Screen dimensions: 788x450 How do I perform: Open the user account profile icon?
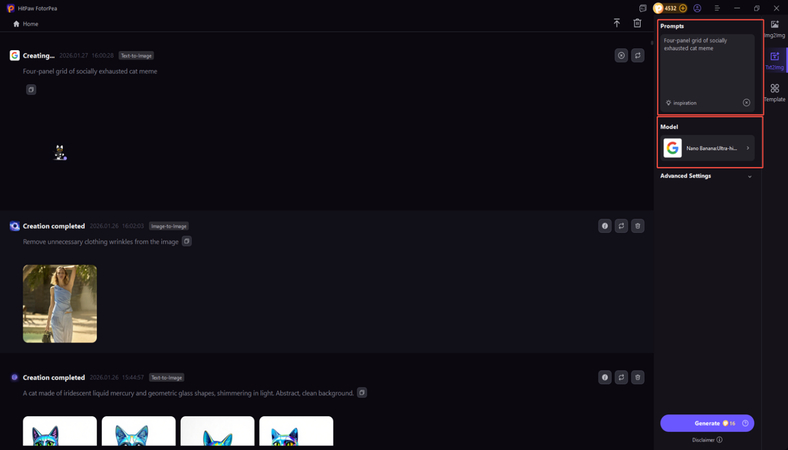(697, 8)
